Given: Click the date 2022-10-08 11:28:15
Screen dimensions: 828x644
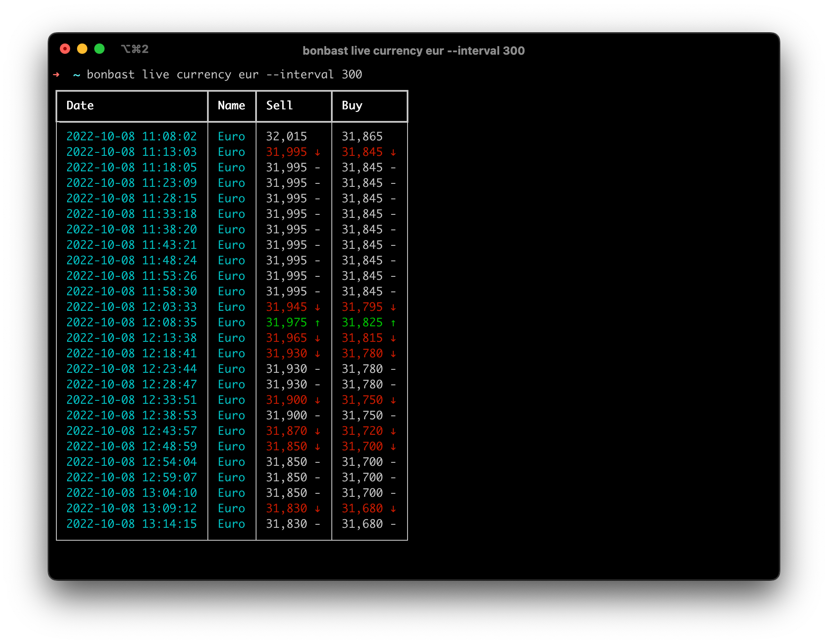Looking at the screenshot, I should point(132,198).
